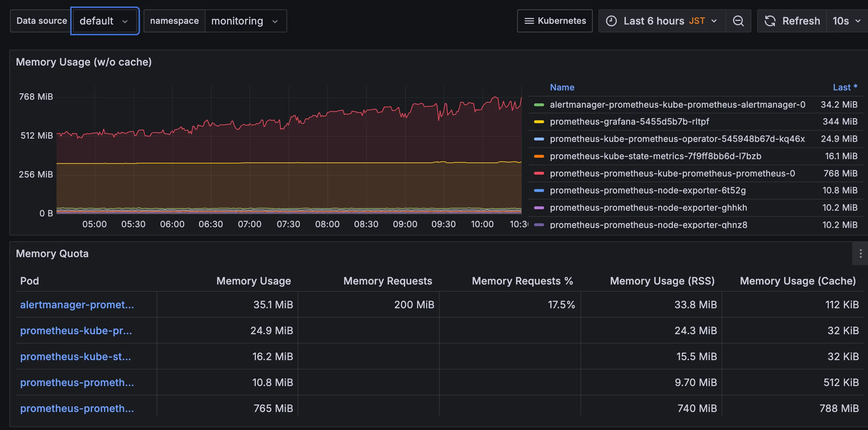Image resolution: width=868 pixels, height=430 pixels.
Task: Open the Last 6 hours time picker
Action: point(662,21)
